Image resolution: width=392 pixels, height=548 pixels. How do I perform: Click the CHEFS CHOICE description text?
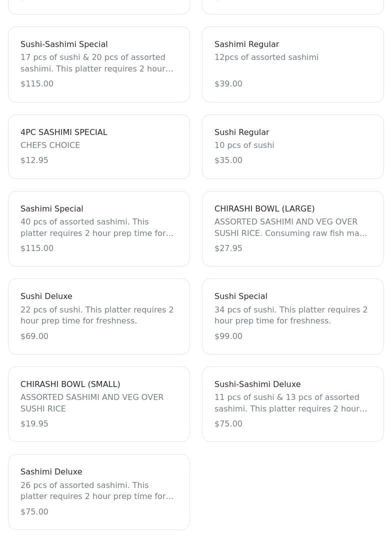50,145
